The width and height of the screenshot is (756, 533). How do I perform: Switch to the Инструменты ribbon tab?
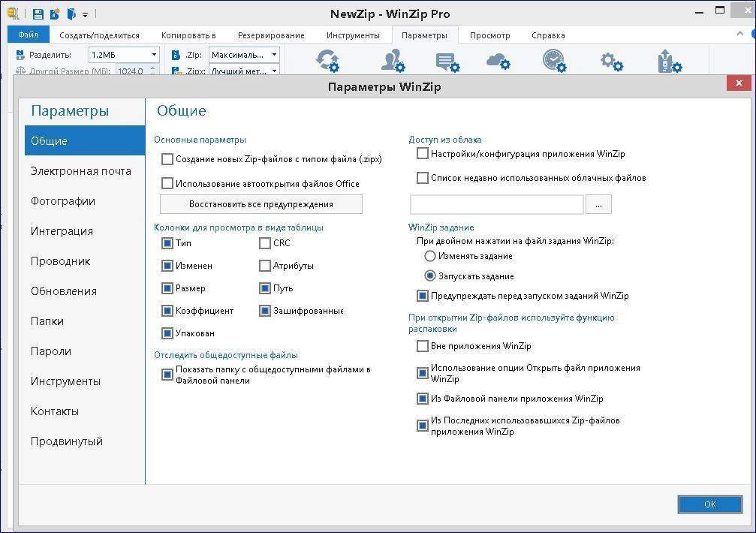click(353, 35)
